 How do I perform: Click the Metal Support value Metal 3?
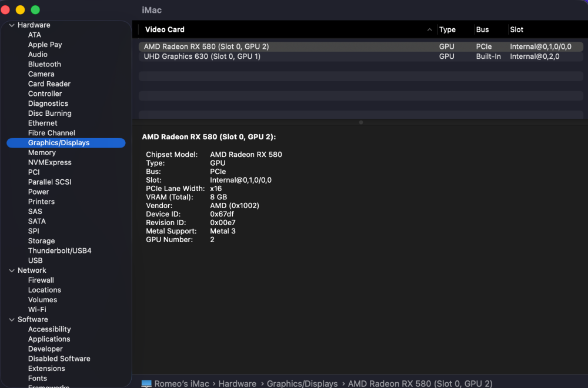223,231
